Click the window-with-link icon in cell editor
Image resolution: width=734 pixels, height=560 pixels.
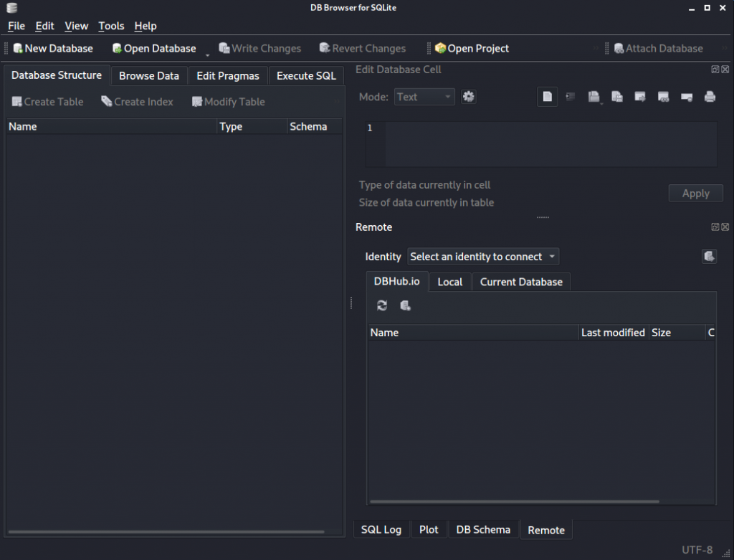[663, 97]
